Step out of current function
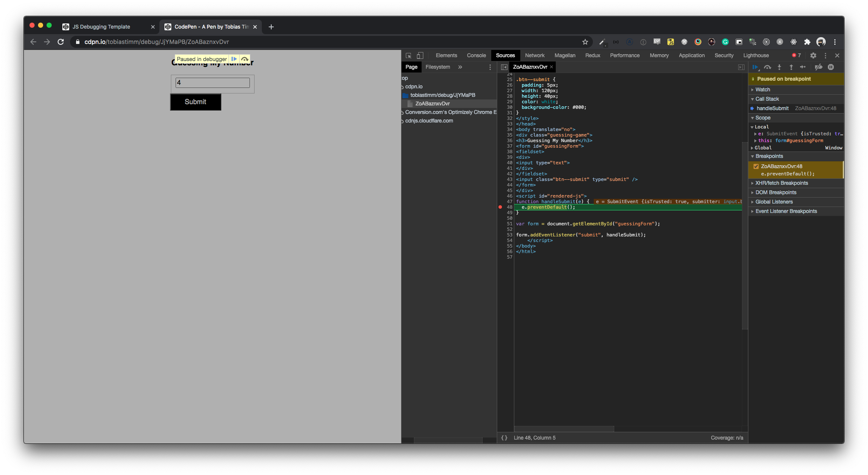Viewport: 868px width, 475px height. pyautogui.click(x=791, y=67)
